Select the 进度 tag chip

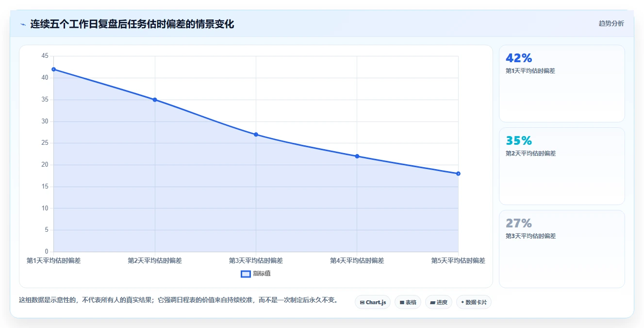pyautogui.click(x=439, y=302)
